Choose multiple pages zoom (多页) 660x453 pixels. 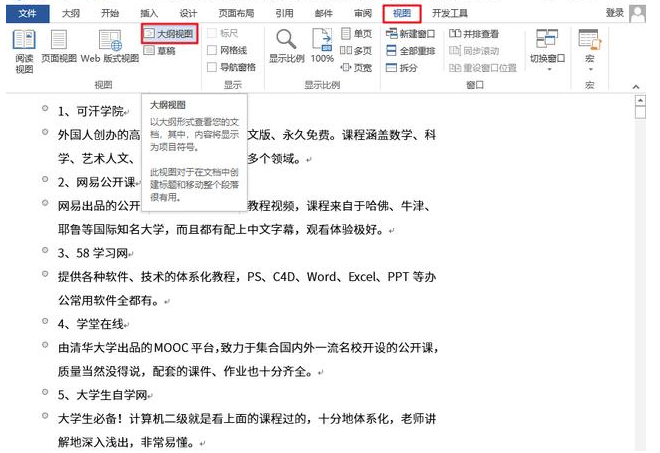click(x=356, y=51)
